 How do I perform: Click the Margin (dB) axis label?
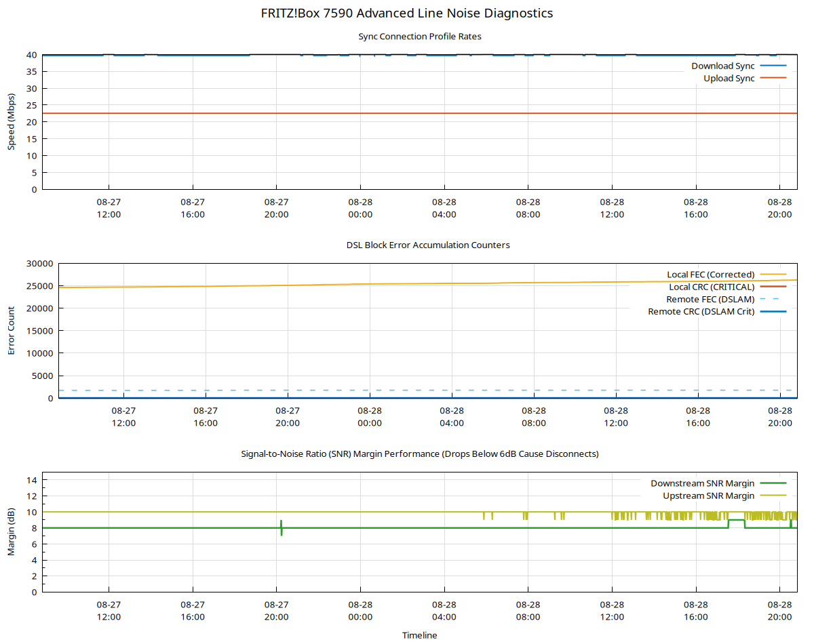click(x=12, y=532)
